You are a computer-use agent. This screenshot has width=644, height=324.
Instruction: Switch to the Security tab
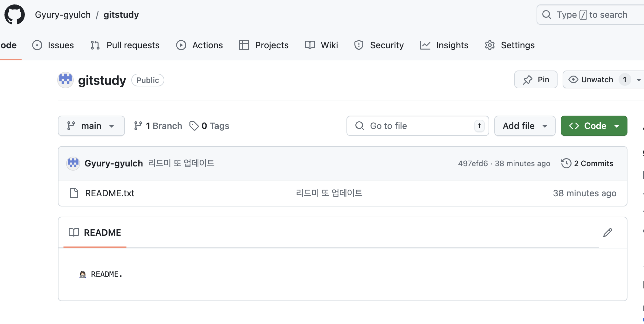(x=379, y=45)
